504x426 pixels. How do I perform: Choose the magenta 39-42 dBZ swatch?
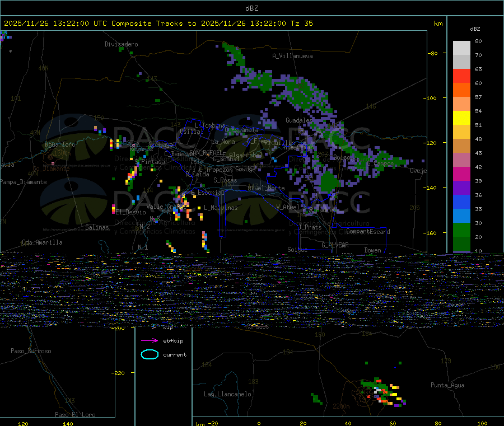pyautogui.click(x=461, y=174)
